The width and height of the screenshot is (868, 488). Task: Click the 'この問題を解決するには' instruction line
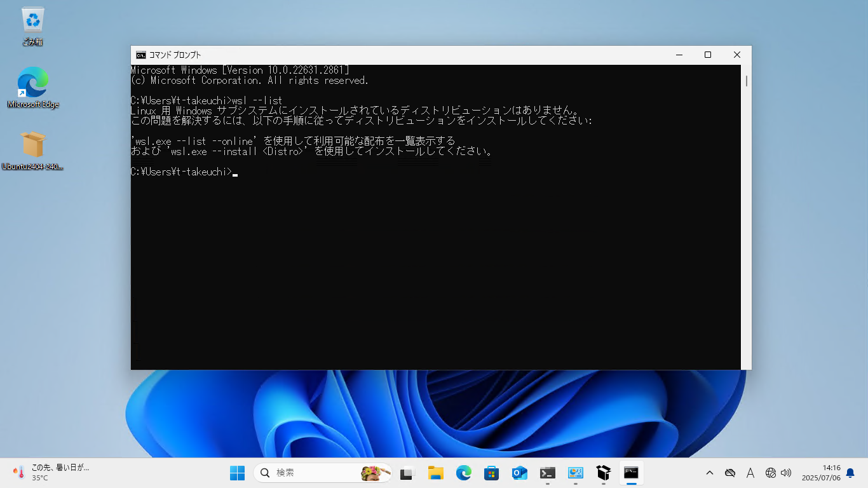(362, 121)
